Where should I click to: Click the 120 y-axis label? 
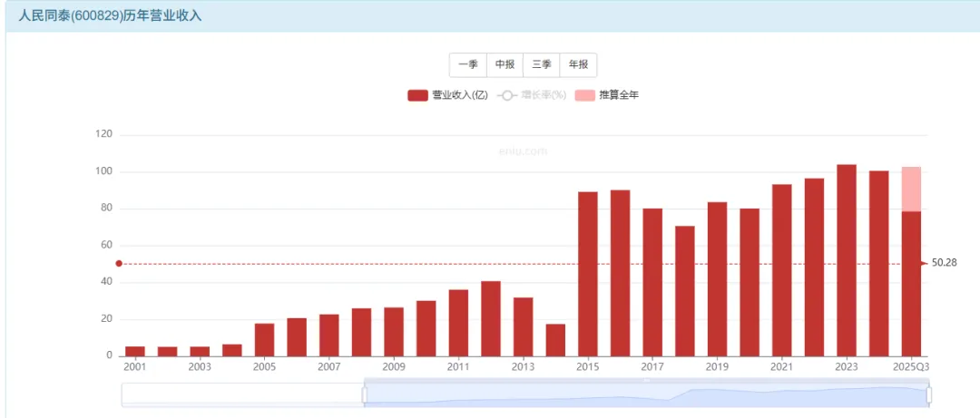(103, 134)
